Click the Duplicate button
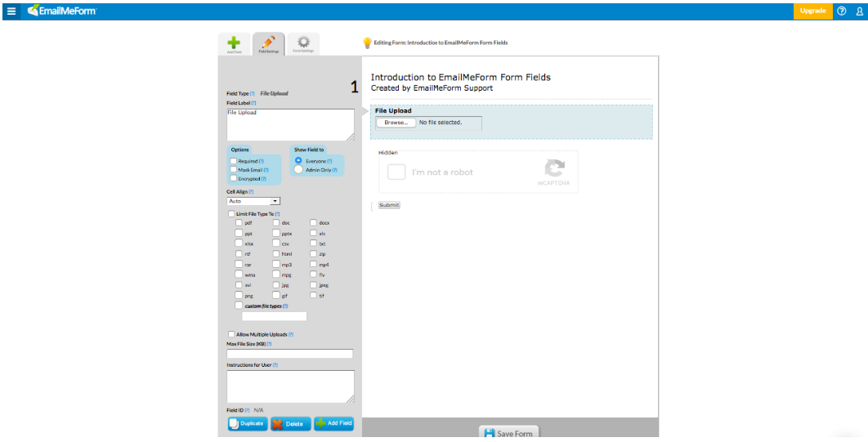868x442 pixels. pos(248,424)
